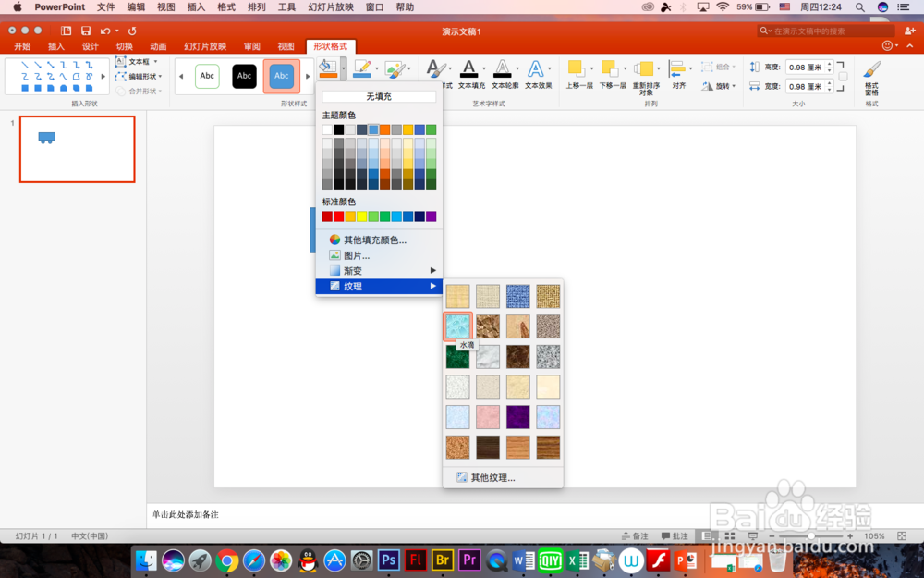Click the 文本效果 text effects icon

pos(536,68)
